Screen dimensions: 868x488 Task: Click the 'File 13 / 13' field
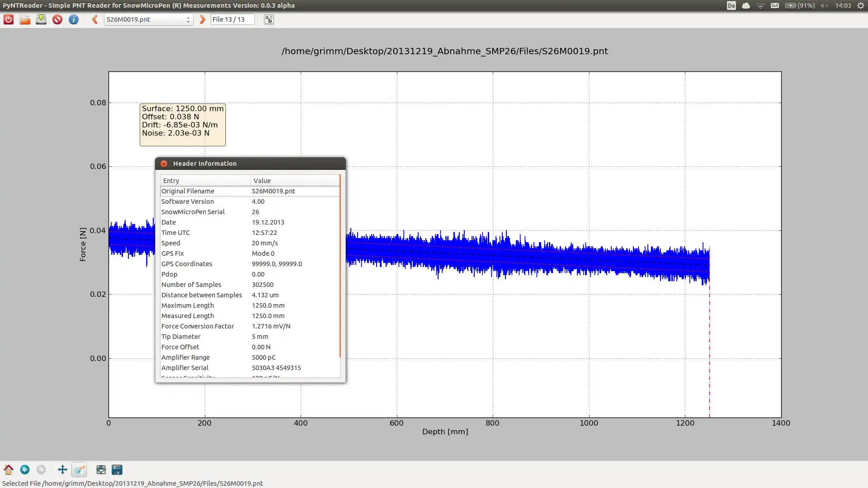tap(232, 19)
